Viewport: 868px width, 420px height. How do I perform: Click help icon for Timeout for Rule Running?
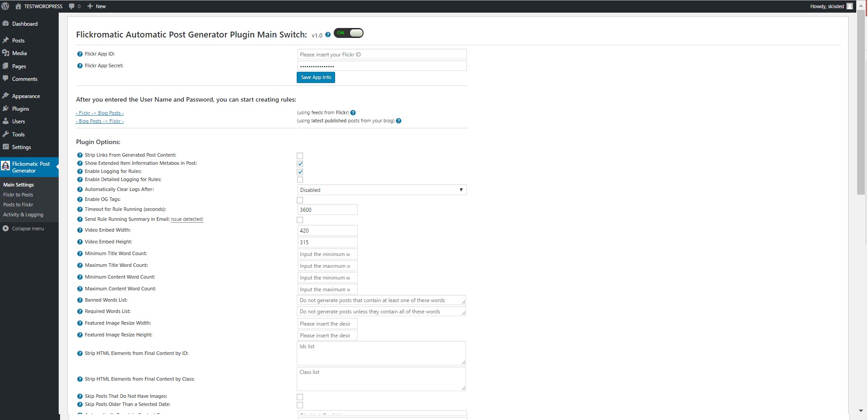click(80, 210)
